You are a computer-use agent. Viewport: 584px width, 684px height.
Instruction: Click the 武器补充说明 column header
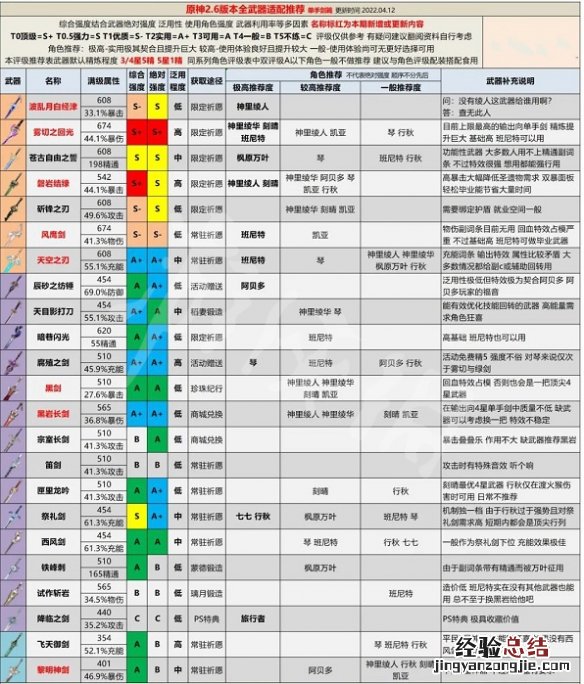(x=510, y=81)
